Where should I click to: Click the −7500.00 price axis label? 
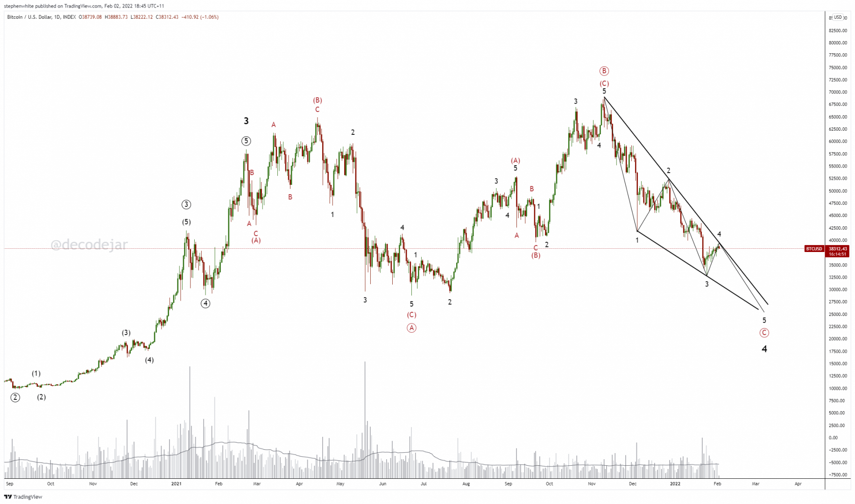(838, 475)
